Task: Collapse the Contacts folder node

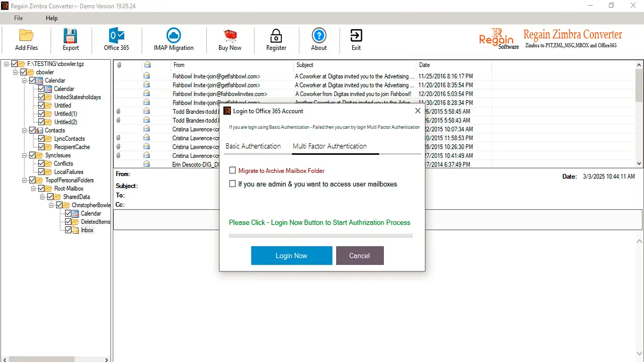Action: pyautogui.click(x=25, y=130)
